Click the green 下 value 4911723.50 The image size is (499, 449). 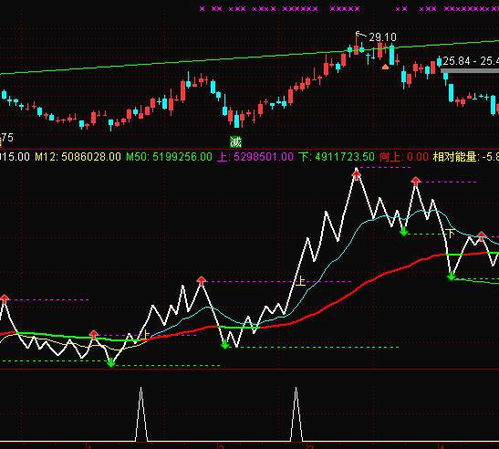click(336, 157)
